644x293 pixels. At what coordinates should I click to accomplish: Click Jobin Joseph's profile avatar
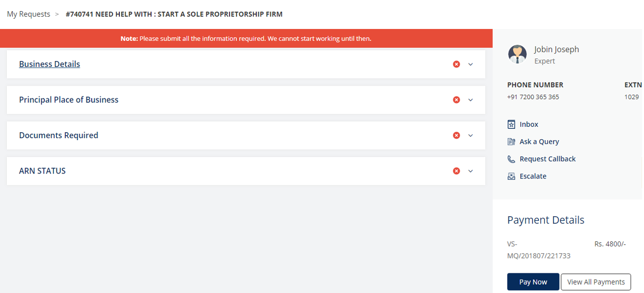[517, 54]
